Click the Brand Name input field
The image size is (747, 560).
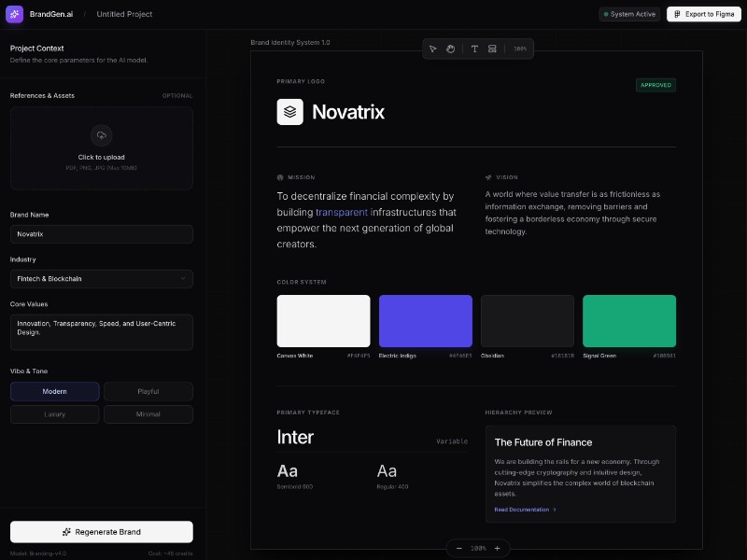[101, 234]
